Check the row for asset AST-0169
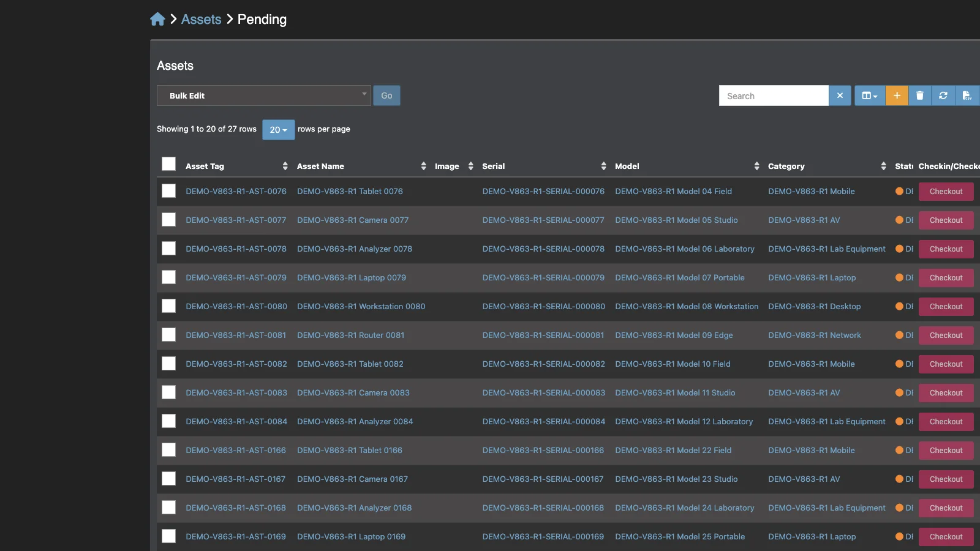Screen dimensions: 980x551 tap(168, 536)
